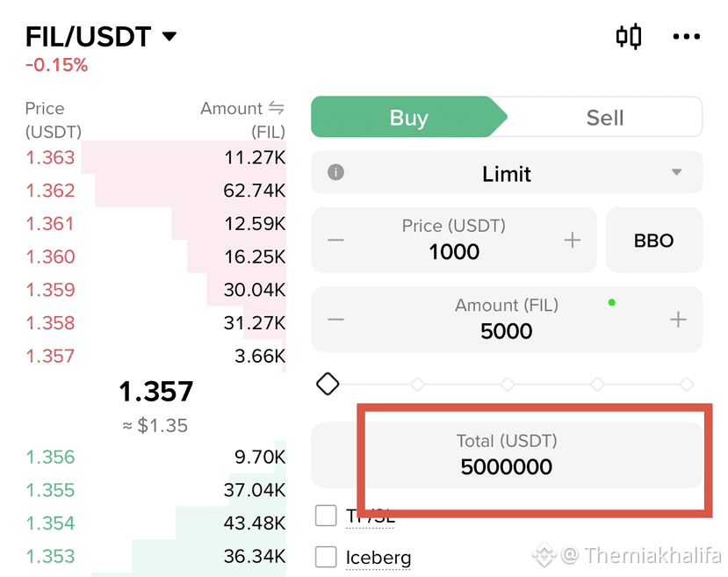Viewport: 728px width, 577px height.
Task: Decrease FIL amount with minus icon
Action: 335,320
